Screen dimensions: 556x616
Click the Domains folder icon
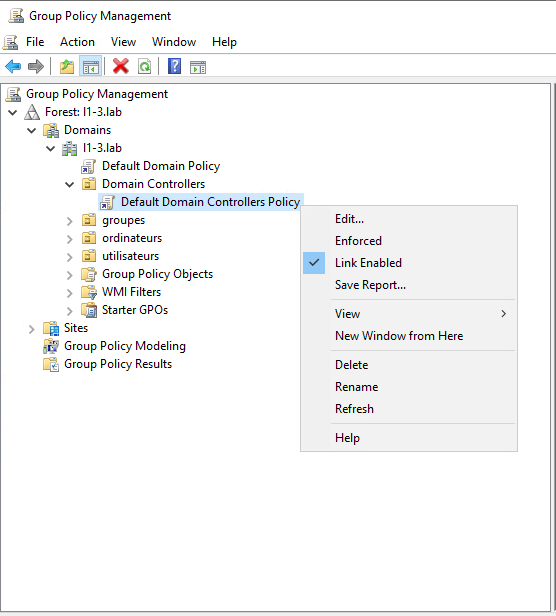51,130
